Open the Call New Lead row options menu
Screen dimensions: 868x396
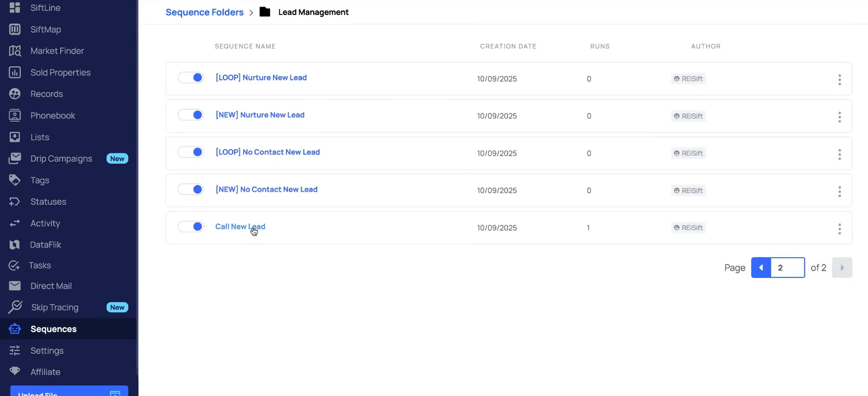coord(840,229)
